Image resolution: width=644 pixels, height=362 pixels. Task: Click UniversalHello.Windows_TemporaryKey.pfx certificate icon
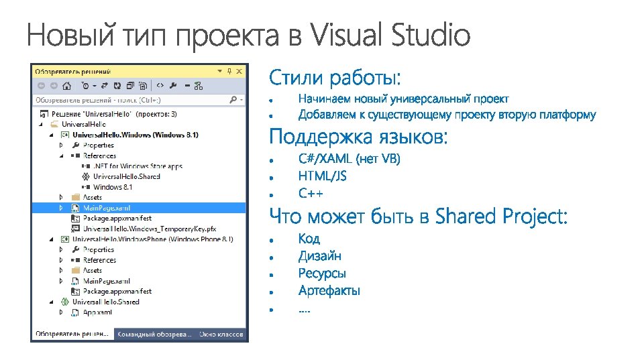point(76,229)
